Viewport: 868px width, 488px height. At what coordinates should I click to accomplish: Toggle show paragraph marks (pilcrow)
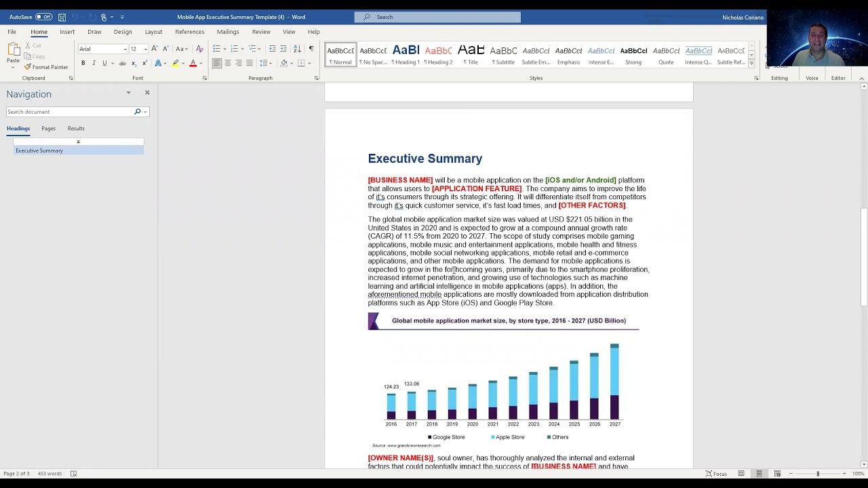pos(311,49)
